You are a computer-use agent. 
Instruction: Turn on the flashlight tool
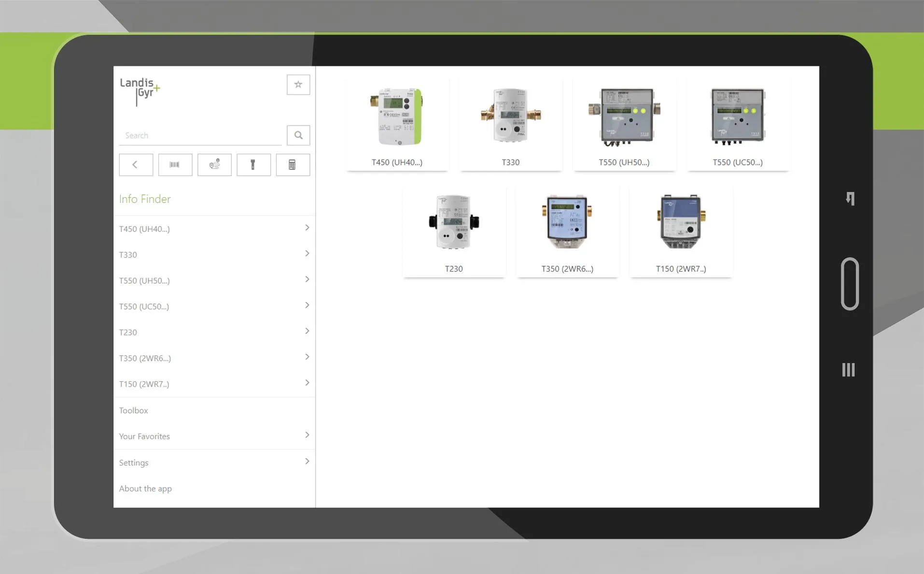(x=253, y=165)
